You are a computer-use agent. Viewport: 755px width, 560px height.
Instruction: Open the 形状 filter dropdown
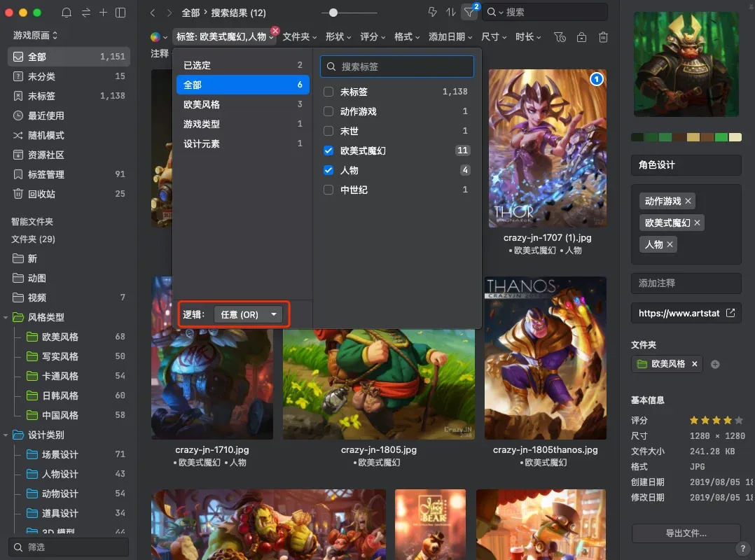[338, 37]
